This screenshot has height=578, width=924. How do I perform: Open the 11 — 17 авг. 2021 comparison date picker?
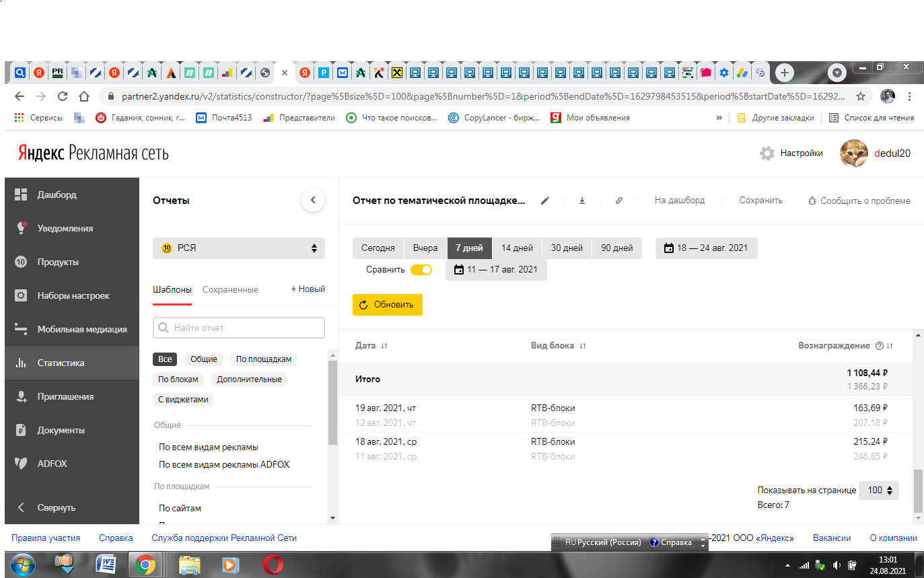(x=496, y=270)
